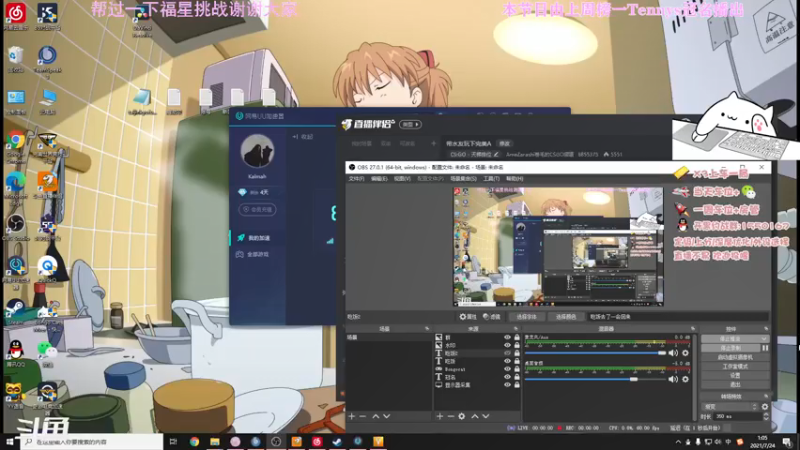Increase transition duration with the stepper arrow
This screenshot has width=800, height=450.
click(766, 414)
